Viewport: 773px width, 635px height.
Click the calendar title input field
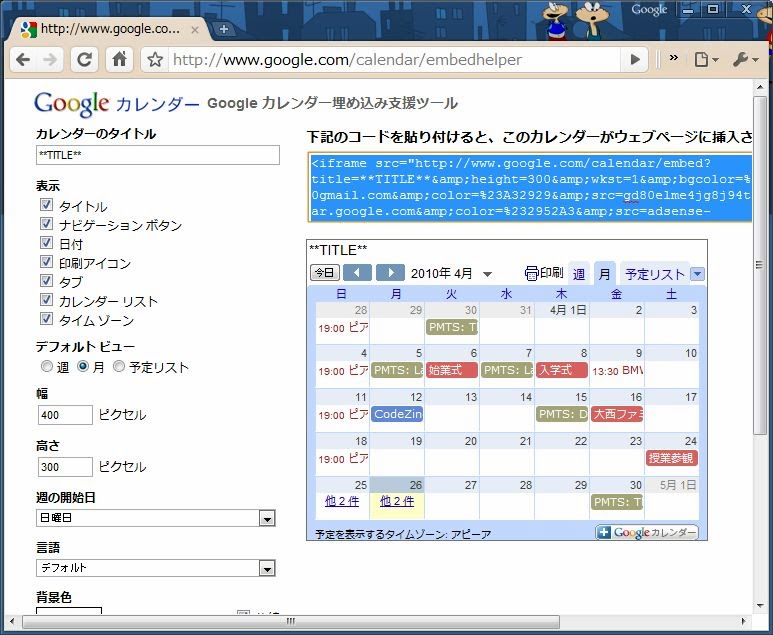(x=157, y=155)
